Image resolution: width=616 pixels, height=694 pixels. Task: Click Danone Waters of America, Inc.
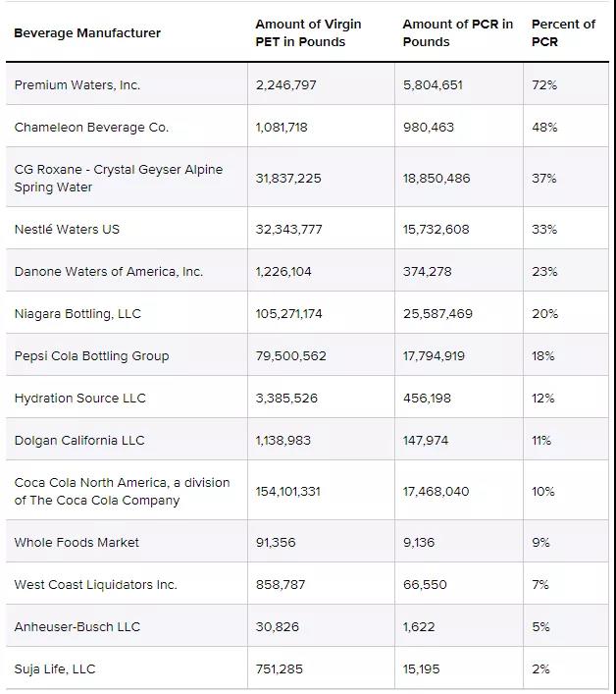coord(109,272)
